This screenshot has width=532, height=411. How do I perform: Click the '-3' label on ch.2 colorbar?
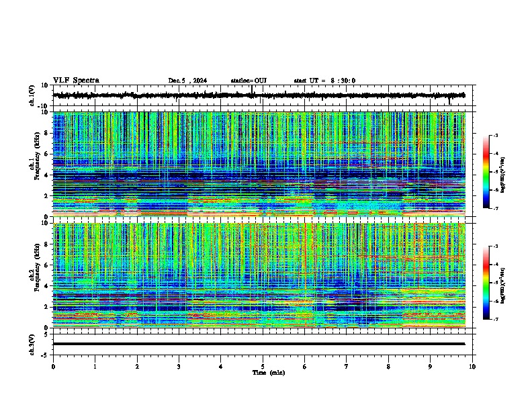pos(495,246)
